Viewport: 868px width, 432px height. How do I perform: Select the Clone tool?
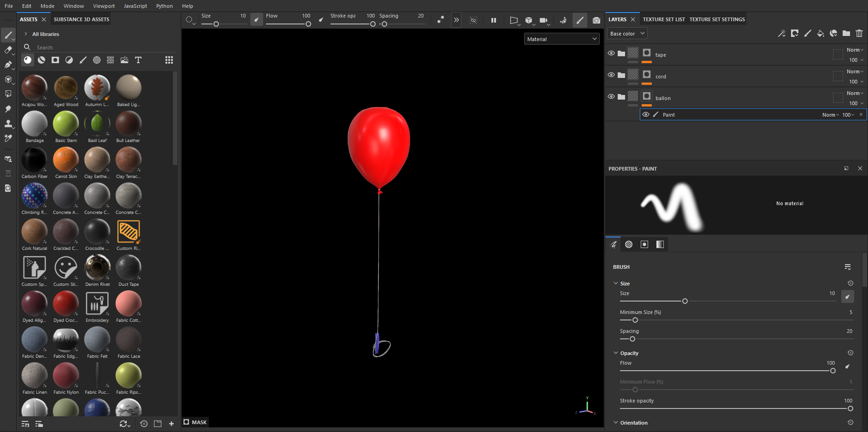pos(8,124)
